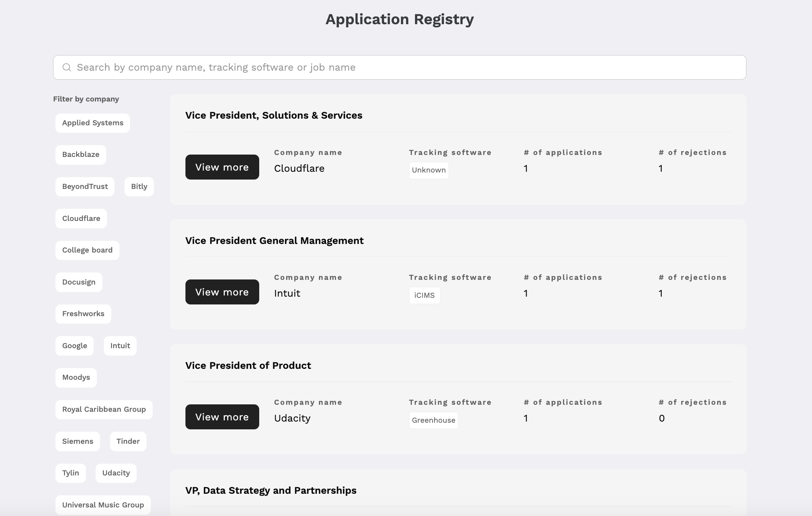Click the Filter by company label
Viewport: 812px width, 516px height.
pyautogui.click(x=86, y=99)
